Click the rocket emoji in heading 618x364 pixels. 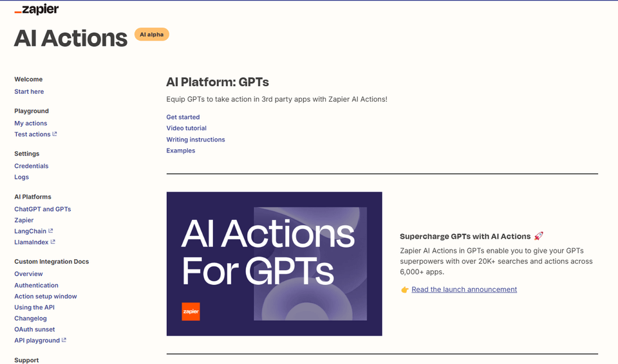point(538,236)
